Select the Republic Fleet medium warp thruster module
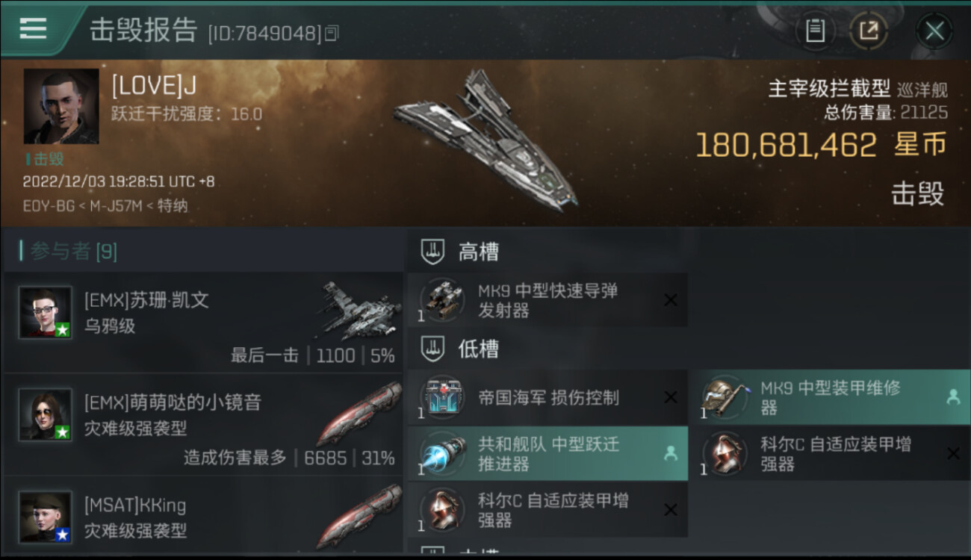 (547, 453)
